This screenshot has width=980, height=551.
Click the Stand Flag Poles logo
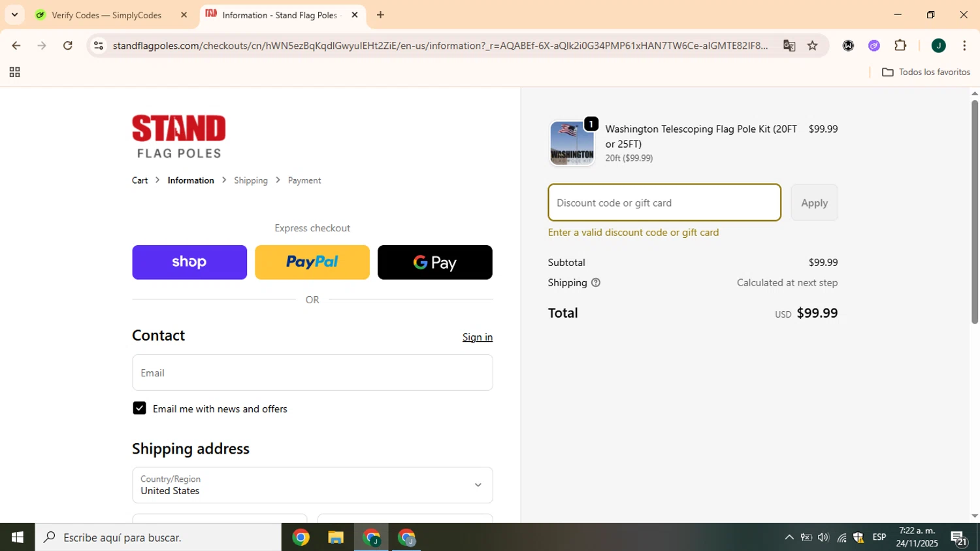pyautogui.click(x=179, y=137)
